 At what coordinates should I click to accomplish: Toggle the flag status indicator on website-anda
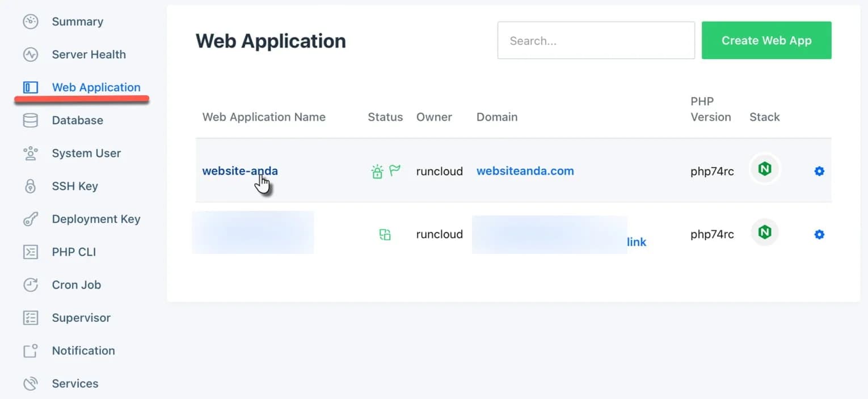(394, 170)
